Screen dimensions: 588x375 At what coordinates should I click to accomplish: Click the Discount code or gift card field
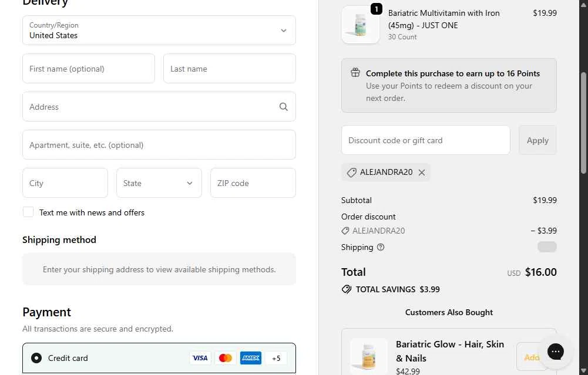coord(426,140)
